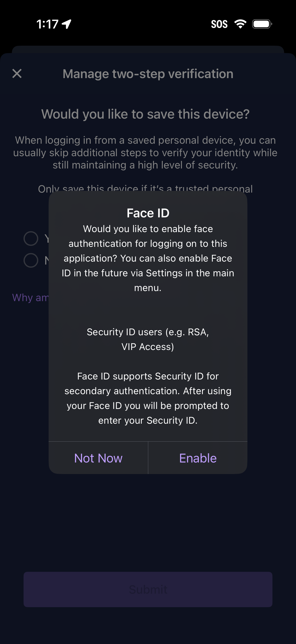Tap the Manage two-step verification header
The image size is (296, 644).
pos(148,74)
